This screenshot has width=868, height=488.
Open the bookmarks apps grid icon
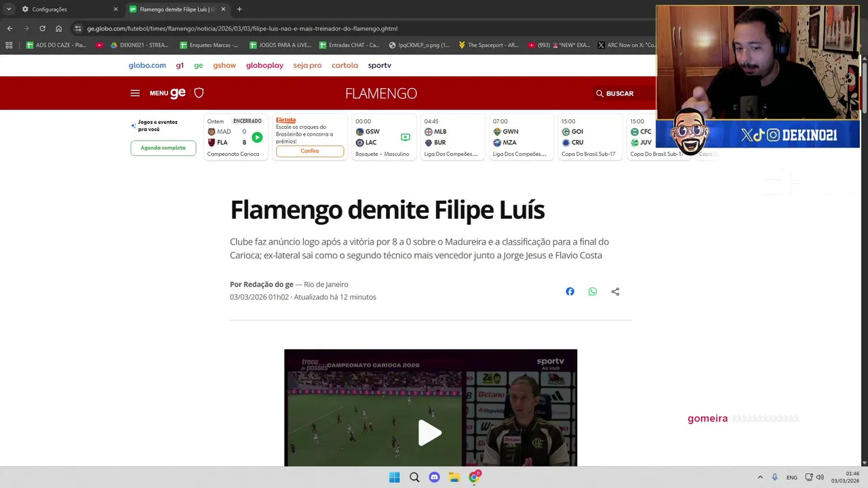(9, 45)
